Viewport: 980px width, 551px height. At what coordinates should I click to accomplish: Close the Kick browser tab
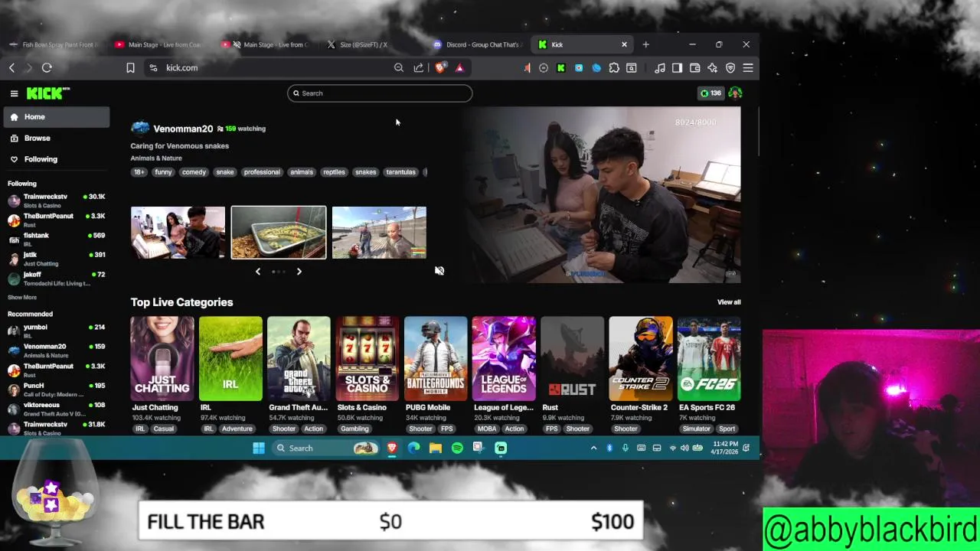coord(624,44)
